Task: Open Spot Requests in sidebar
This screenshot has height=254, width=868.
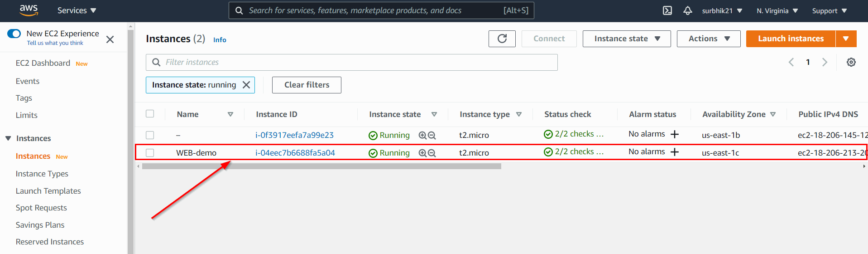Action: click(41, 208)
